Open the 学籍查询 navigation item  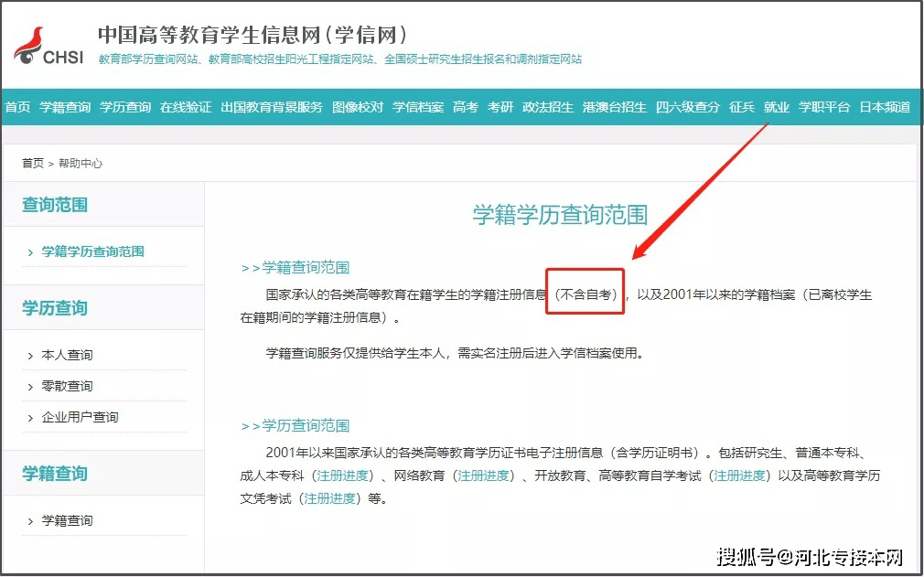[x=64, y=106]
